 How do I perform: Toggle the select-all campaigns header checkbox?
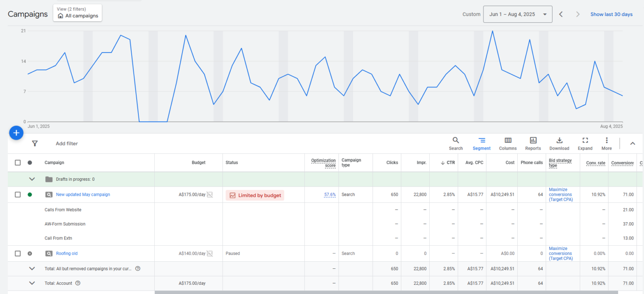click(18, 163)
